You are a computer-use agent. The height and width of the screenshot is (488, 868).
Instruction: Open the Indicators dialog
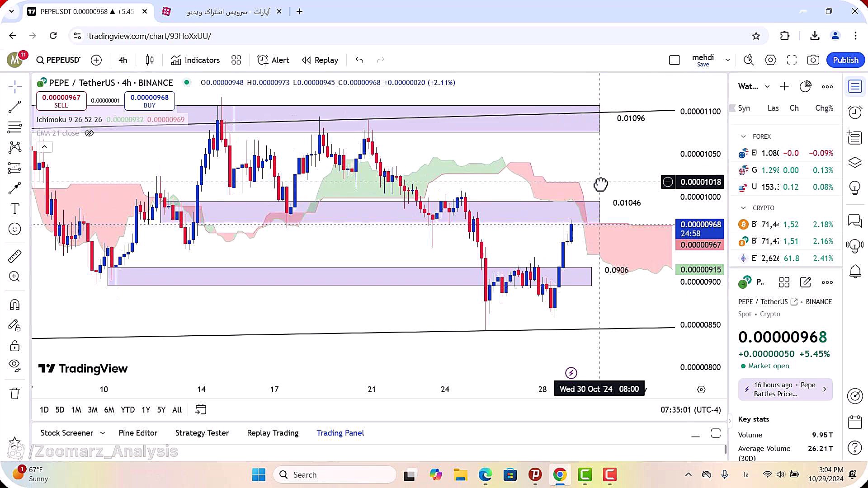click(195, 60)
